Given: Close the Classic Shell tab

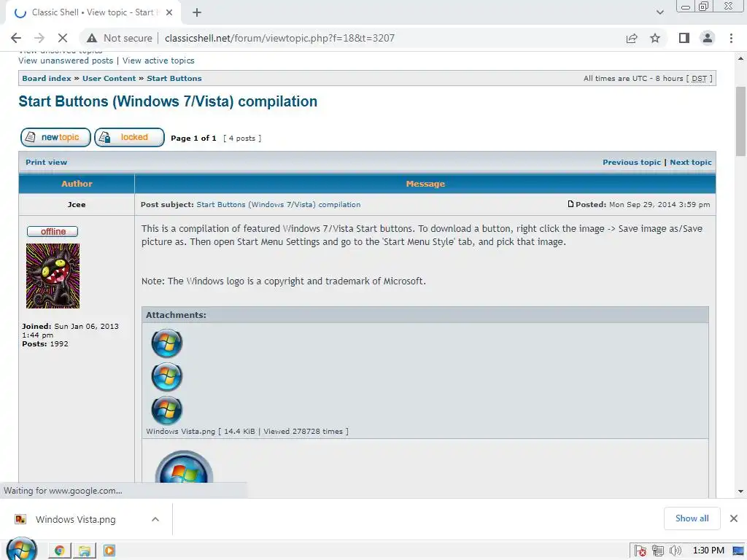Looking at the screenshot, I should click(169, 12).
